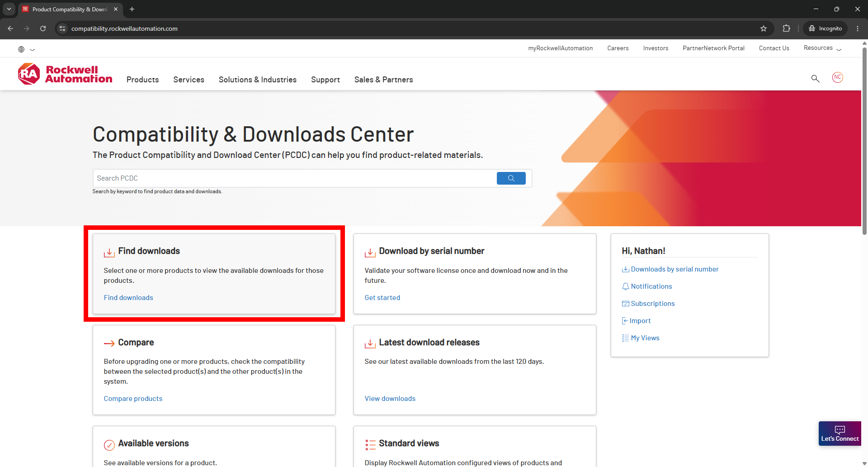This screenshot has width=868, height=467.
Task: Open the browser extensions icon
Action: click(x=786, y=29)
